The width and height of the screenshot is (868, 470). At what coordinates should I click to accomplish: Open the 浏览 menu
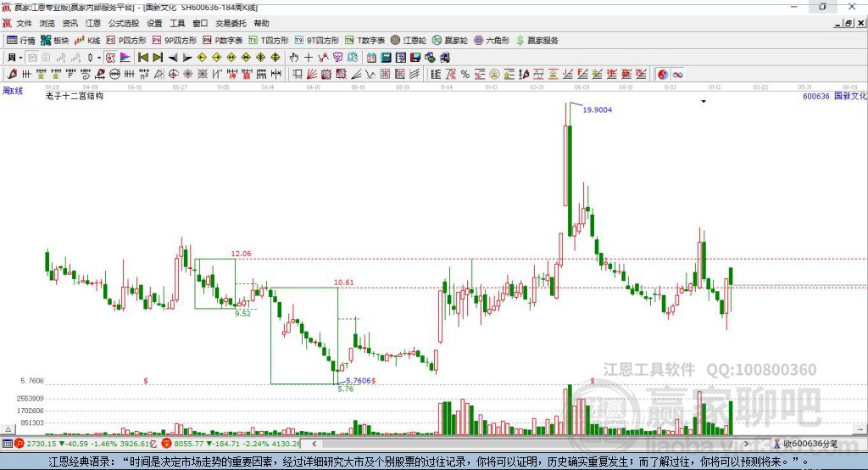click(47, 23)
